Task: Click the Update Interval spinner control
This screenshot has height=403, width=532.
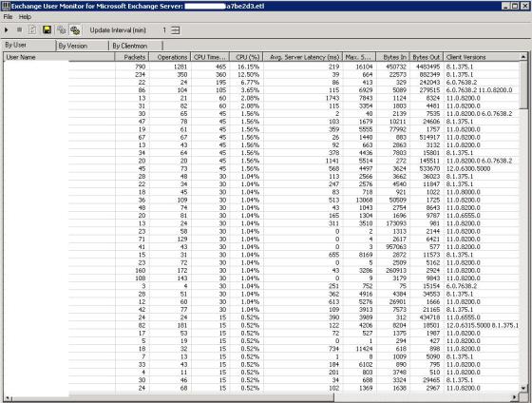Action: (x=176, y=30)
